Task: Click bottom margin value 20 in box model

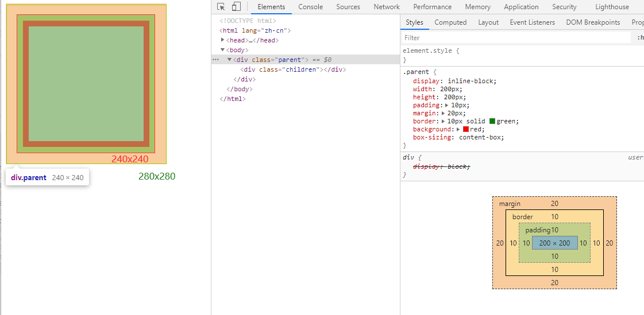Action: (554, 283)
